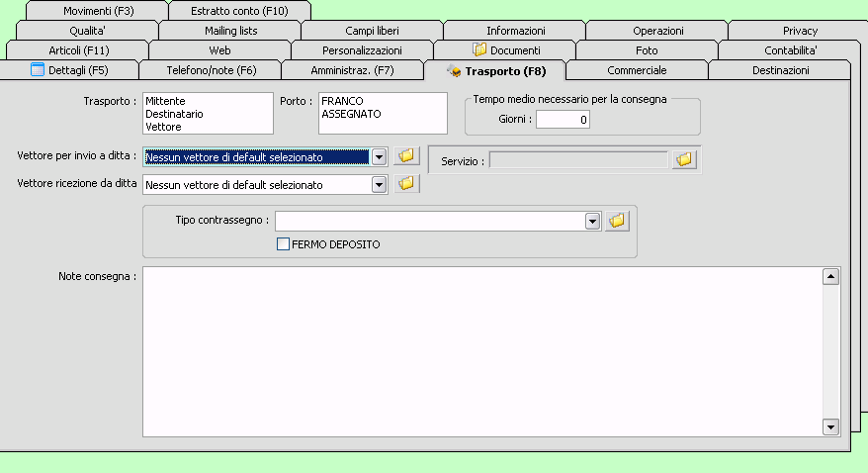Click the Note consegna scroll down arrow

830,427
